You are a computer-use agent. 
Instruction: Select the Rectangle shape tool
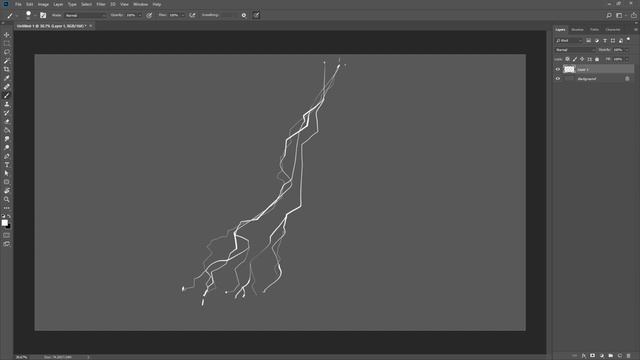[x=7, y=182]
